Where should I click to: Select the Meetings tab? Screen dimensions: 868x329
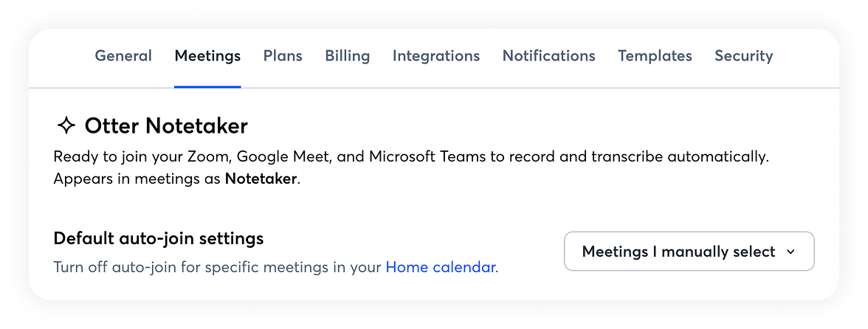click(207, 56)
